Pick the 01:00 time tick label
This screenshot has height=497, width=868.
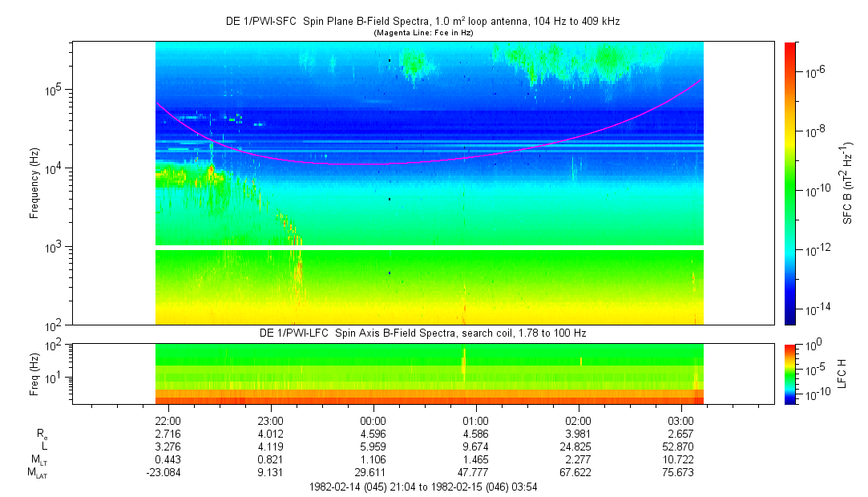click(475, 420)
